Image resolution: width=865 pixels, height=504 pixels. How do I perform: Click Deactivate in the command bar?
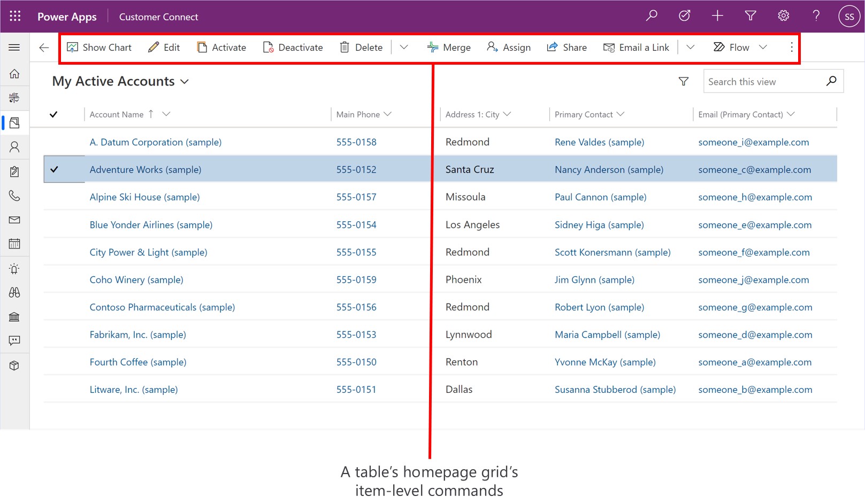tap(293, 48)
